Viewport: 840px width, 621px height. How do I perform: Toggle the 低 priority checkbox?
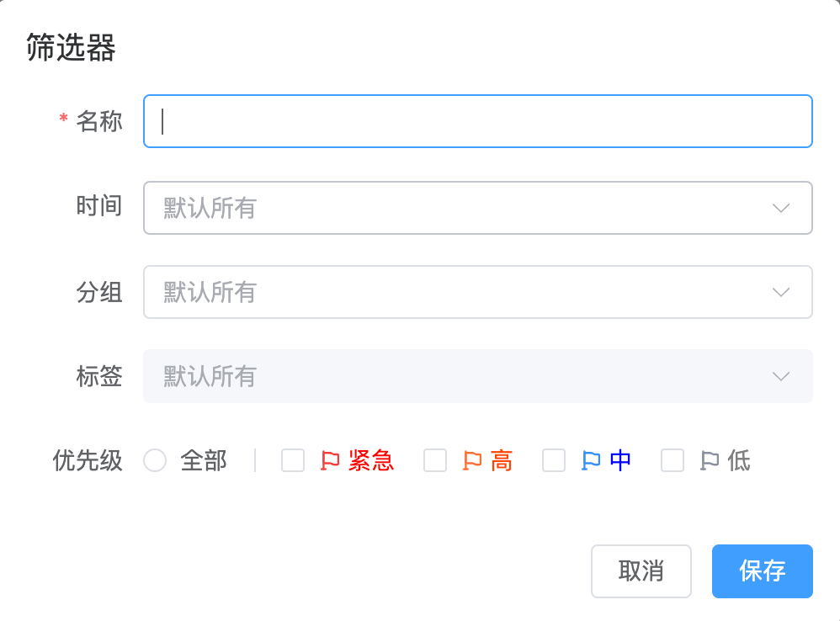coord(673,460)
